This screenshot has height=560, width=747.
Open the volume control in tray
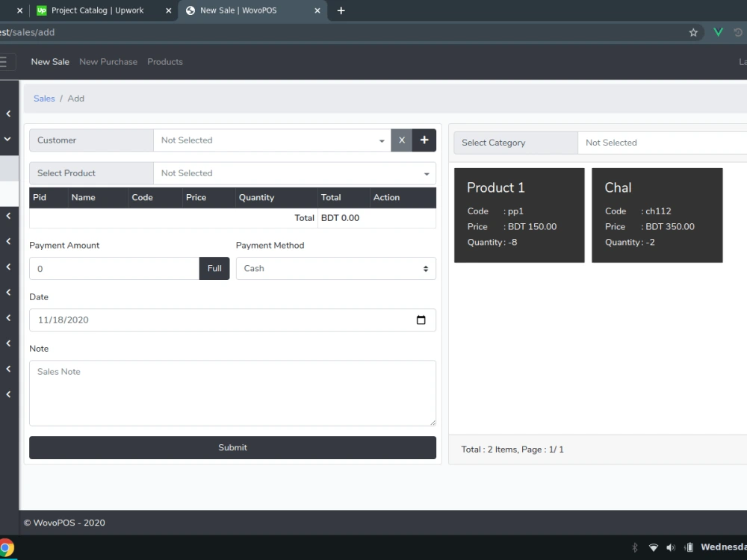[671, 547]
